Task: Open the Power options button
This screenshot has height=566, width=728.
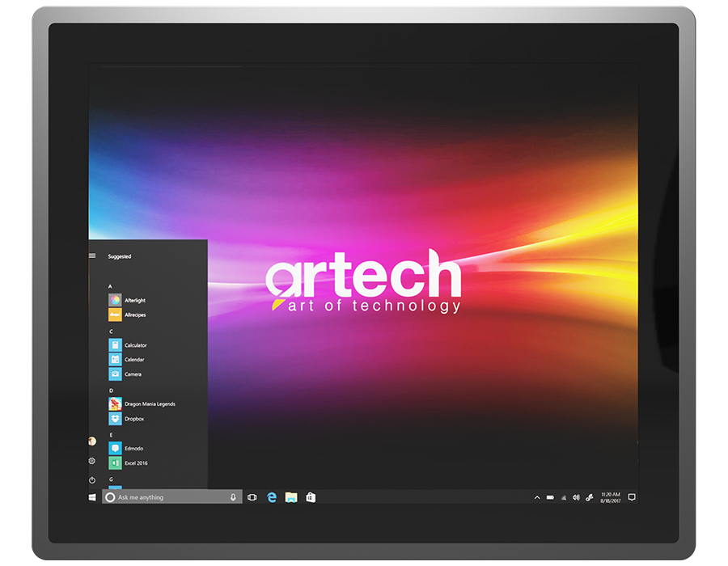Action: pyautogui.click(x=92, y=480)
